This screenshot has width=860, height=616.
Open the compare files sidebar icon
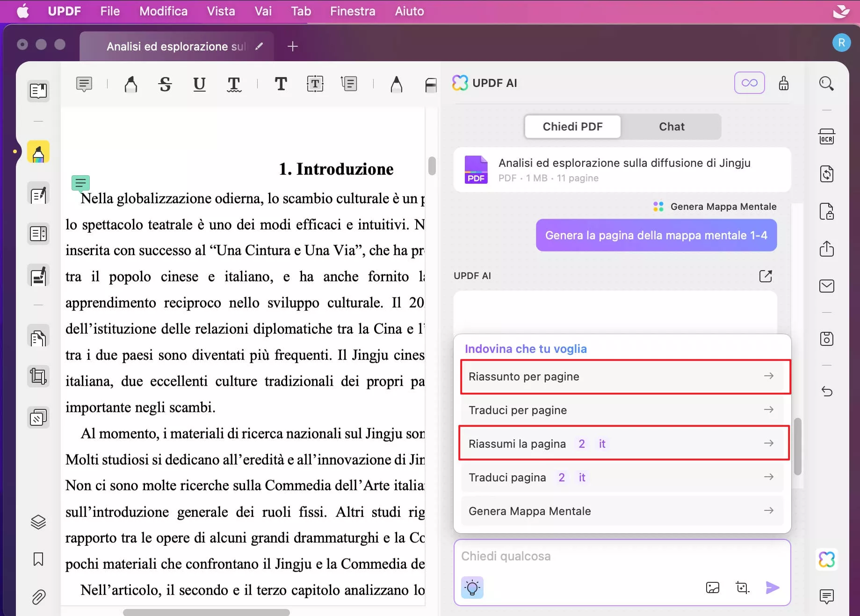click(x=38, y=417)
